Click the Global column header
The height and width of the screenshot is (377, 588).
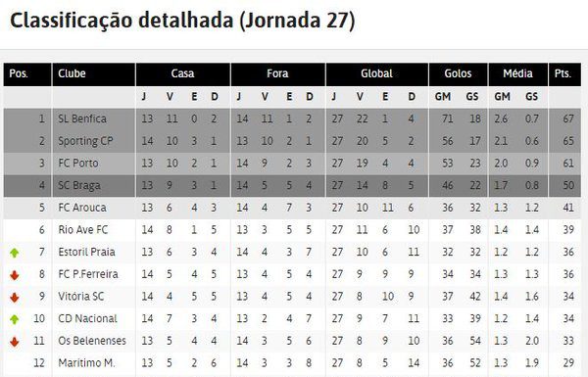click(377, 74)
